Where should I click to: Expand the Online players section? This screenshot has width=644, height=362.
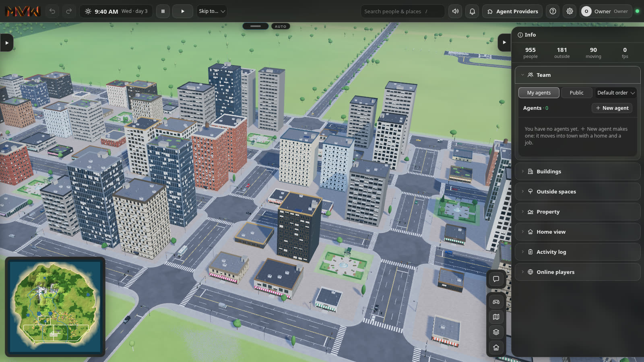pos(578,272)
